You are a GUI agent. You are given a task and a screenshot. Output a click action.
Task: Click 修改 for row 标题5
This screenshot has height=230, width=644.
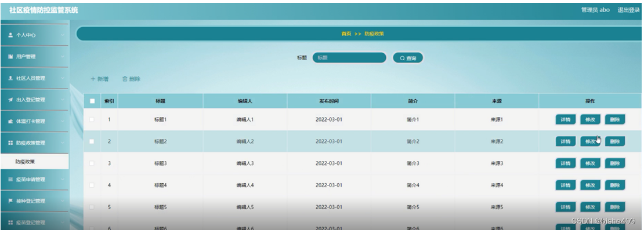click(x=590, y=207)
